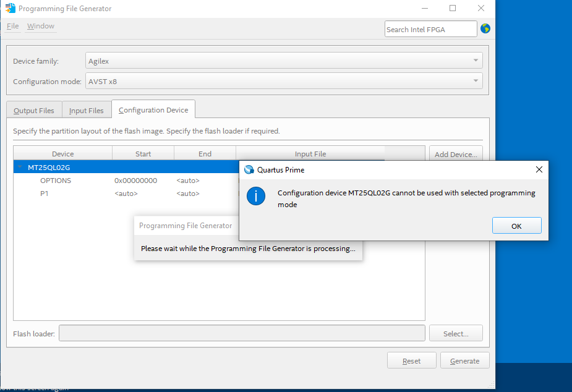
Task: Click the Device column header
Action: pos(62,153)
